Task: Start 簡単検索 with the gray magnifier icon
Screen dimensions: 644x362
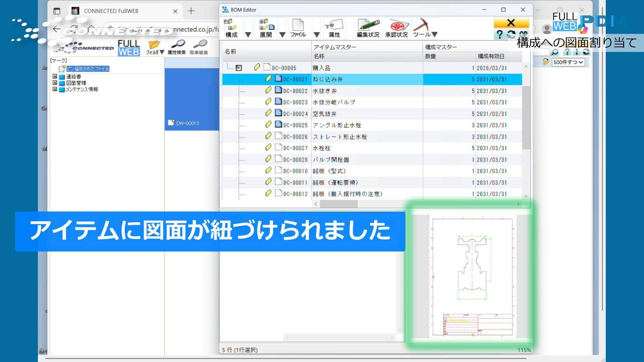Action: point(201,44)
